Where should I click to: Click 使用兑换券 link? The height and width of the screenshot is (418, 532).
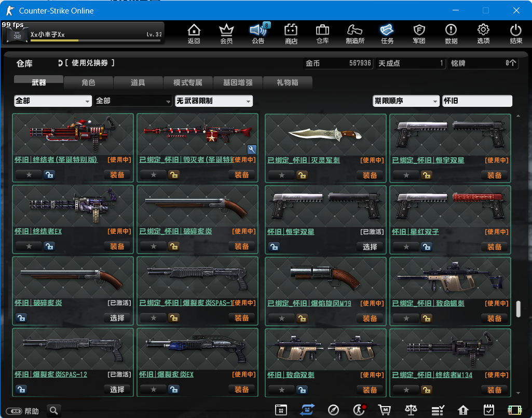[89, 63]
